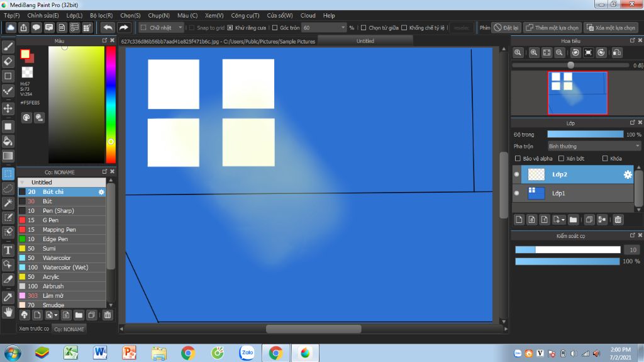Enable Snap to grid checkbox
This screenshot has width=644, height=362.
point(192,28)
